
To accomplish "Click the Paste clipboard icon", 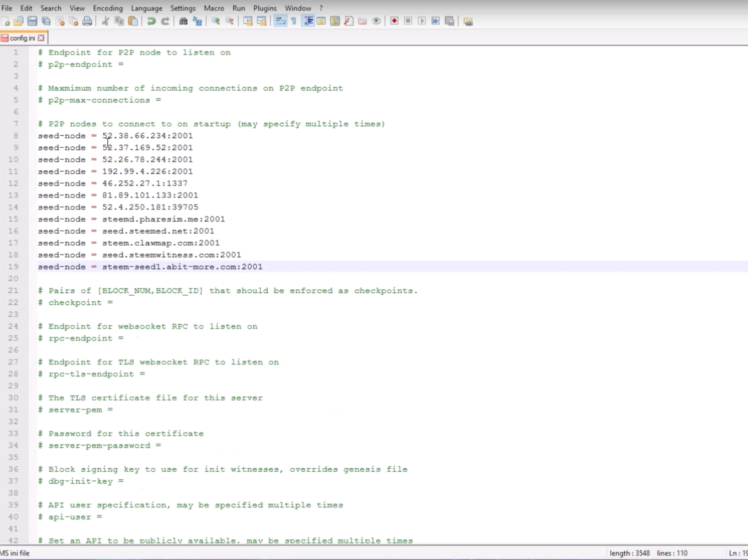I will [133, 21].
